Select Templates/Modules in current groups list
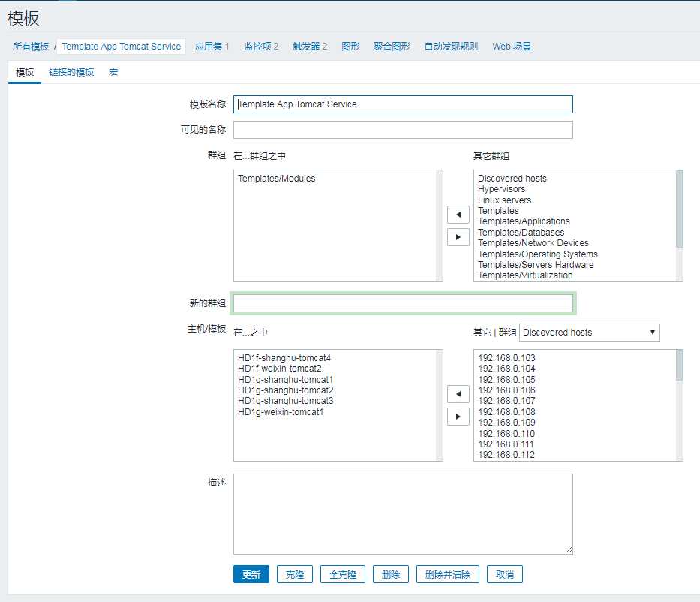The height and width of the screenshot is (602, 700). tap(276, 178)
